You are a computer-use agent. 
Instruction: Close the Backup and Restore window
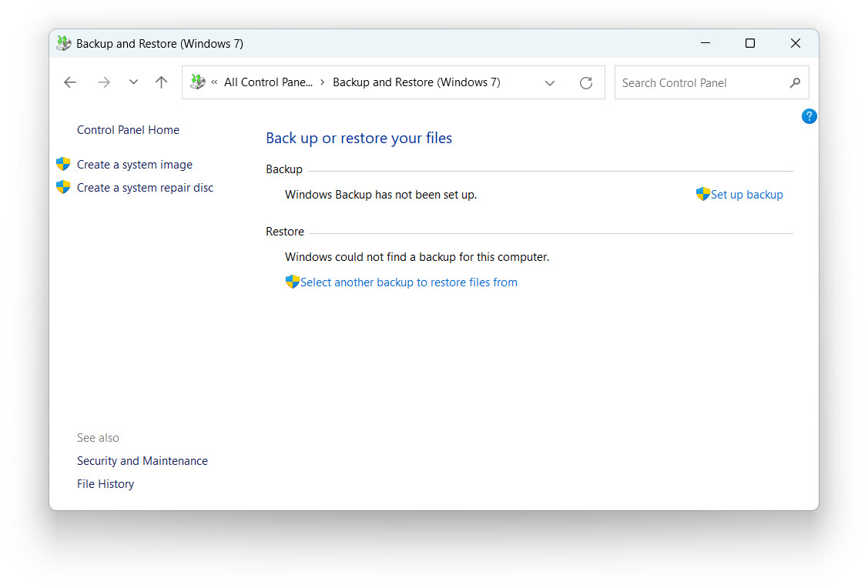[x=796, y=43]
